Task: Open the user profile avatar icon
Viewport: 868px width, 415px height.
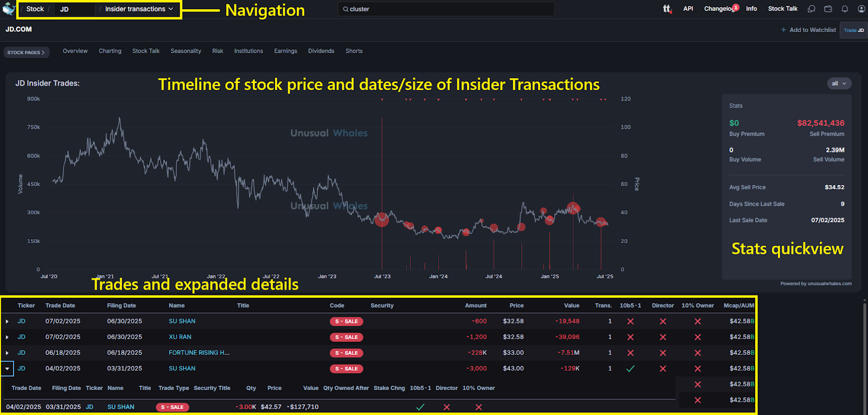Action: point(861,9)
